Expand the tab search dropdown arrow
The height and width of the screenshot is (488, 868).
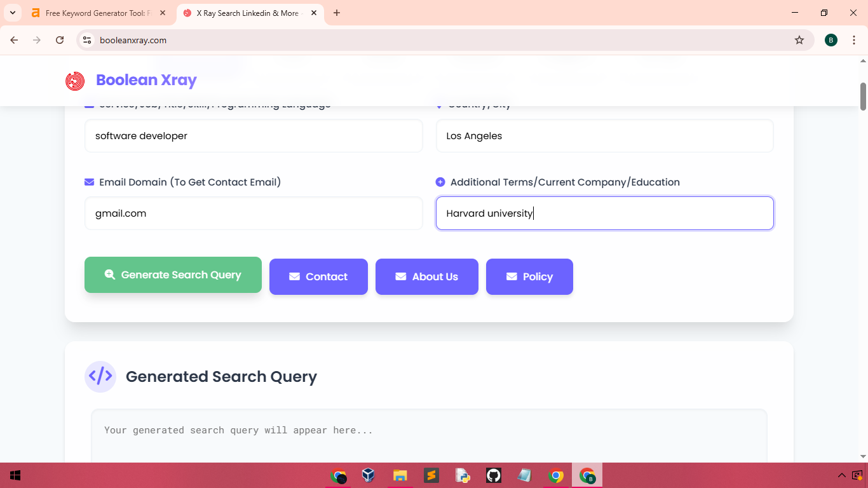[x=13, y=13]
